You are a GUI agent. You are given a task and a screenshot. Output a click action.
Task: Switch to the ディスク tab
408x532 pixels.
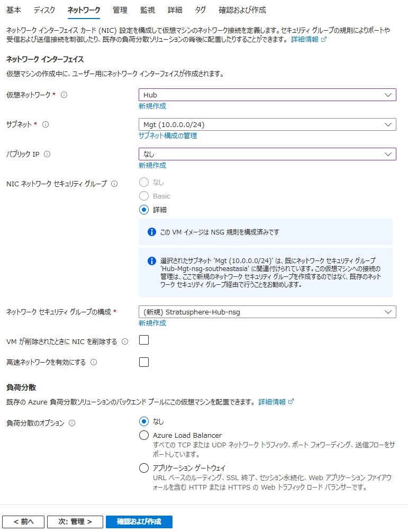[x=44, y=10]
